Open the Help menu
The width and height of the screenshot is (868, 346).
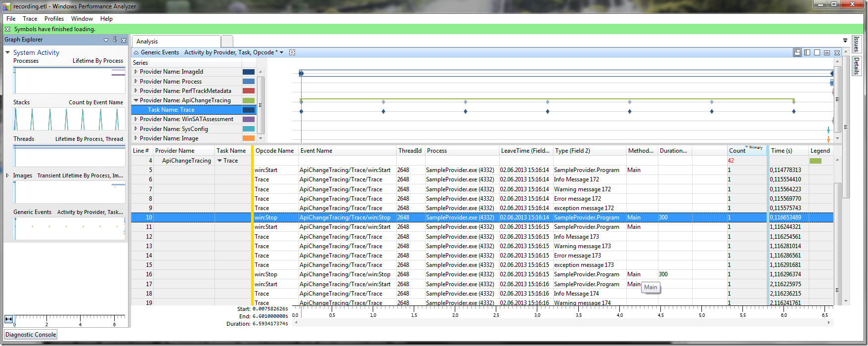pyautogui.click(x=106, y=19)
